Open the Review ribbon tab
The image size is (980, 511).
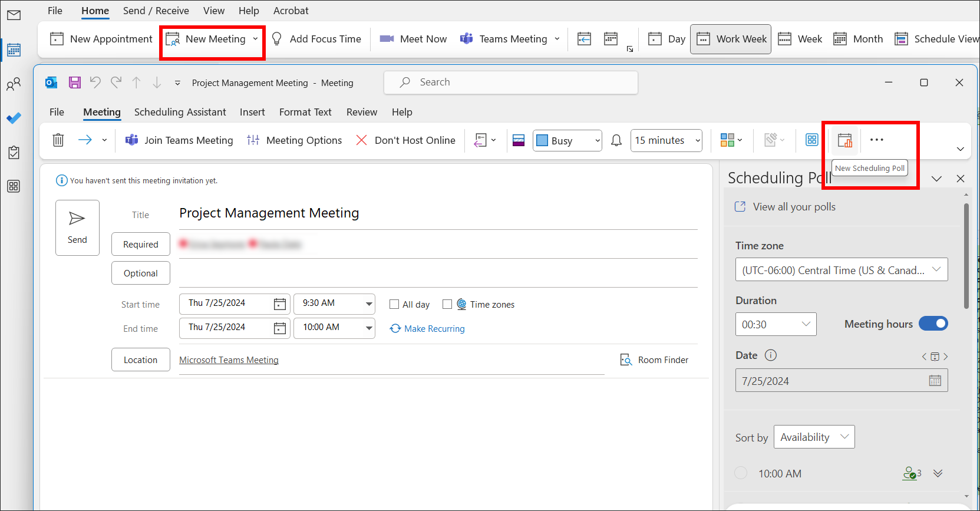tap(362, 112)
